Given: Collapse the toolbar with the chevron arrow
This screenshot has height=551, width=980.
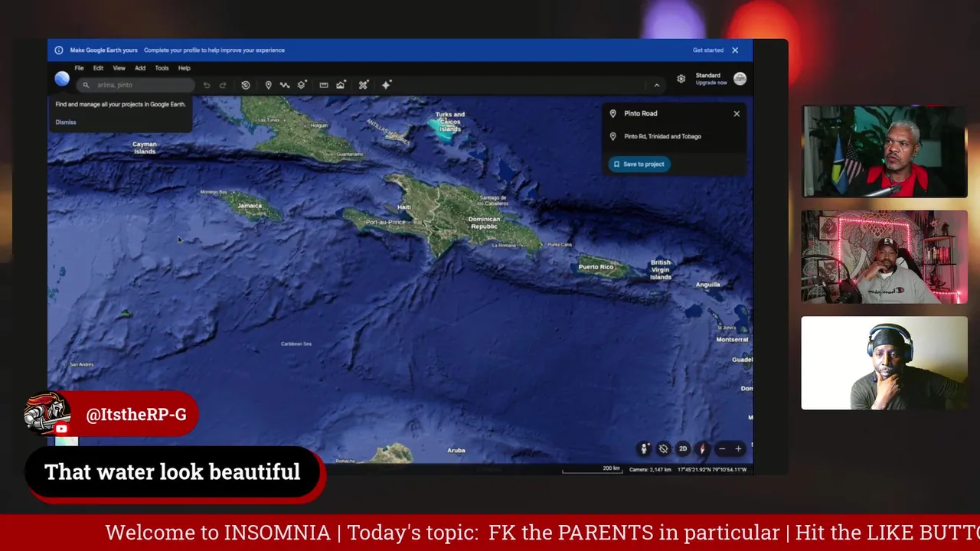Looking at the screenshot, I should tap(656, 85).
